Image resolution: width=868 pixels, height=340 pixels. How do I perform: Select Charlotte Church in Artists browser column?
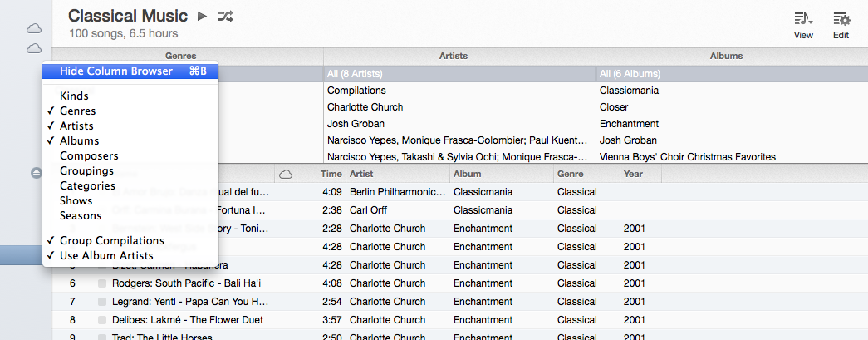click(459, 107)
